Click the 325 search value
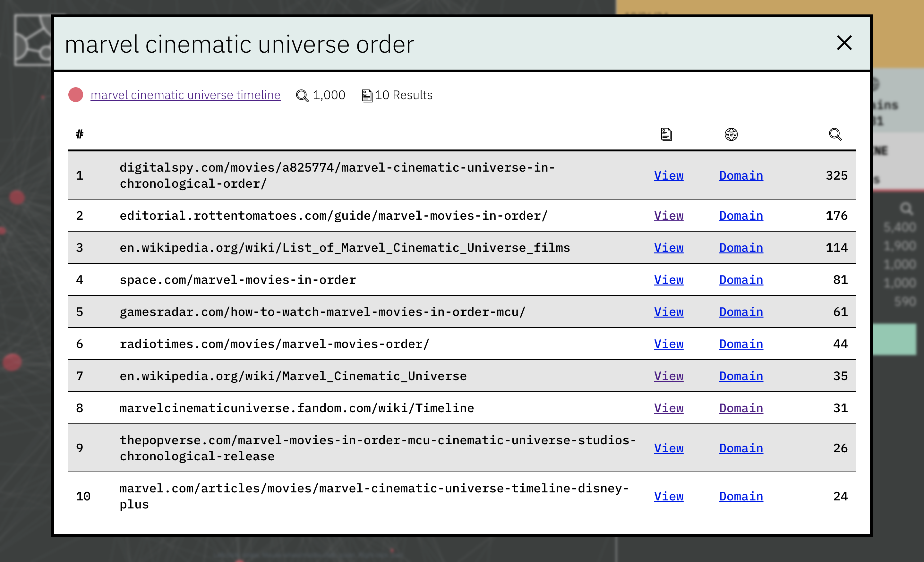 click(837, 175)
